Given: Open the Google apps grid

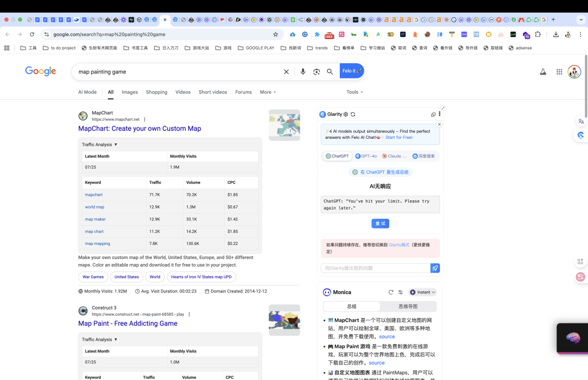Looking at the screenshot, I should pos(559,72).
